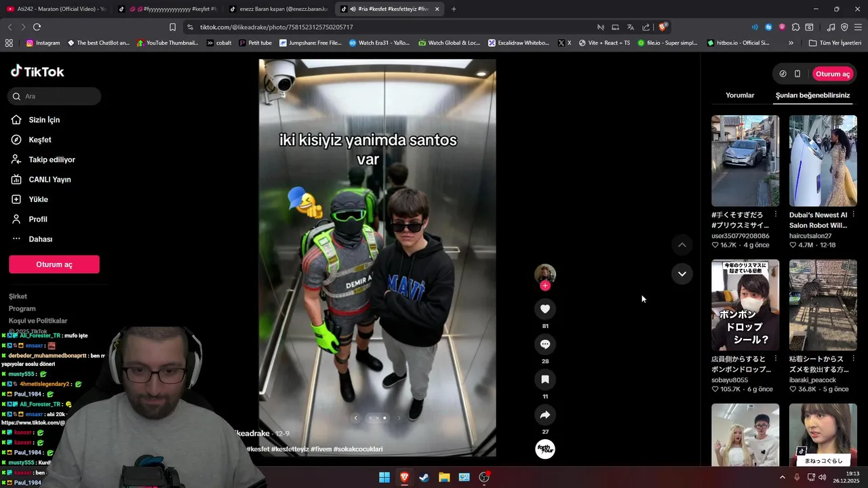Click the red Oturum aç sidebar button
Image resolution: width=868 pixels, height=488 pixels.
pos(54,264)
